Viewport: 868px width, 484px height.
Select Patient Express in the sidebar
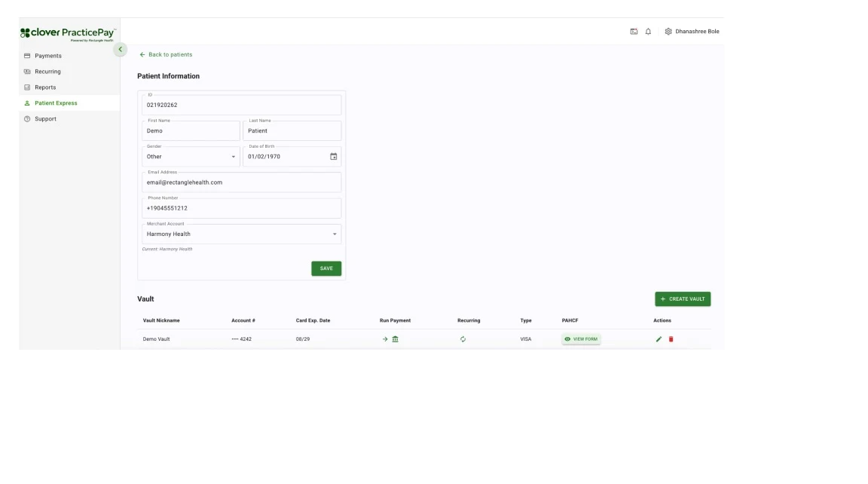69,103
